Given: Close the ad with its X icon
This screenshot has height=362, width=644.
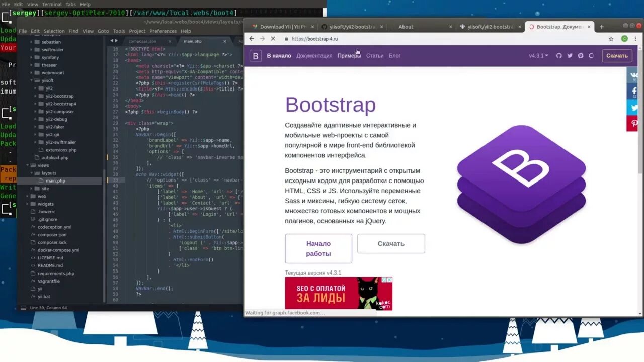Looking at the screenshot, I should click(389, 280).
